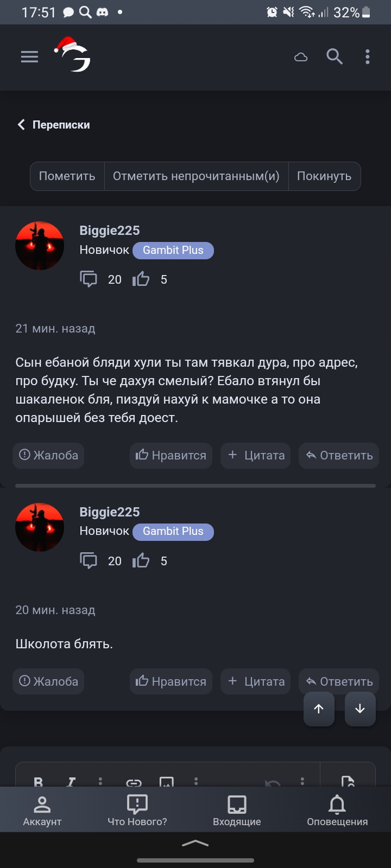Select Отметить непрочитанным(и)
Viewport: 391px width, 868px height.
coord(196,176)
